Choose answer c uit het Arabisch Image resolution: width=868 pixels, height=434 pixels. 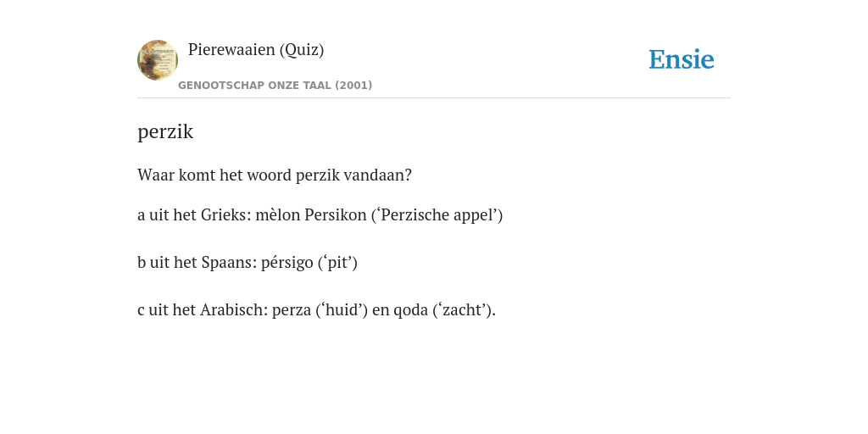pos(317,310)
